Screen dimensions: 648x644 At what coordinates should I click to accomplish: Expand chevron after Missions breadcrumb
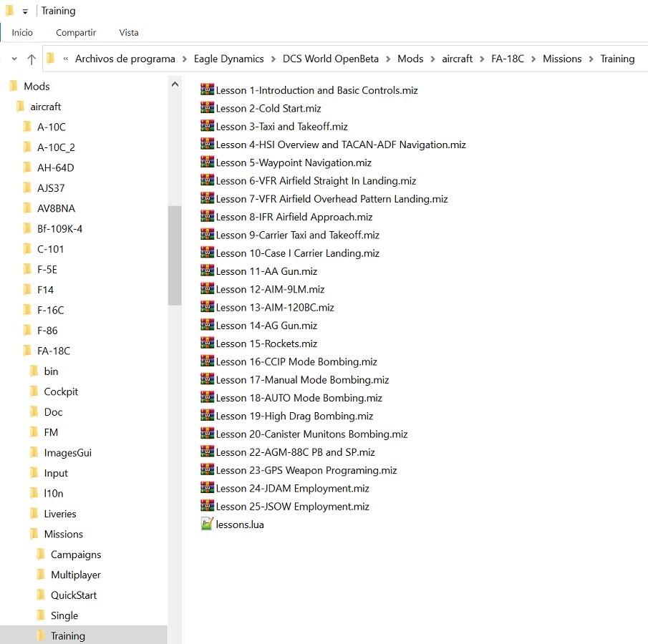[591, 59]
